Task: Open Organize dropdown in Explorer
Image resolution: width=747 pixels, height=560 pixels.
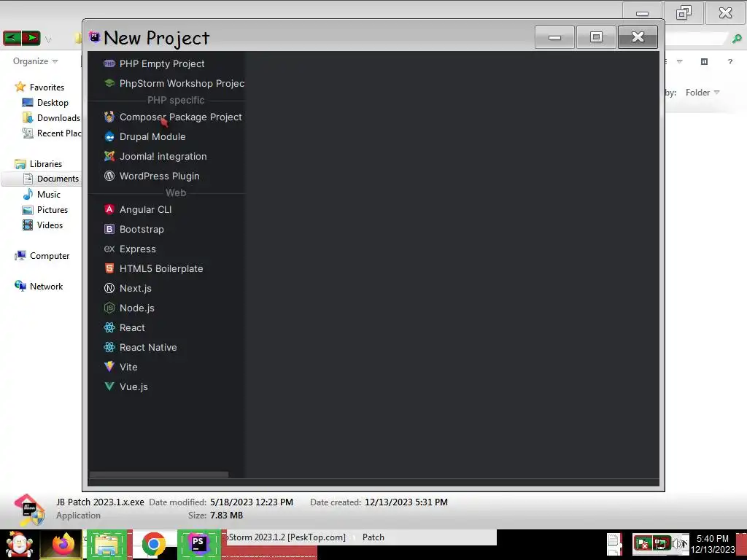Action: click(x=35, y=61)
